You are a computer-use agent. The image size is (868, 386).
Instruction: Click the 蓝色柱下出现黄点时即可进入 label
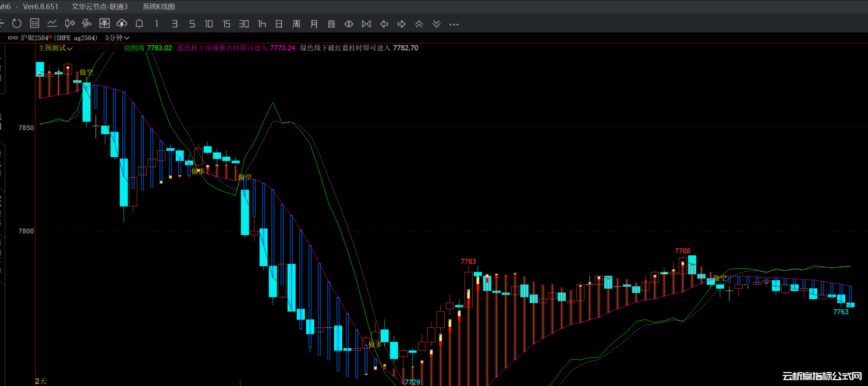point(222,48)
